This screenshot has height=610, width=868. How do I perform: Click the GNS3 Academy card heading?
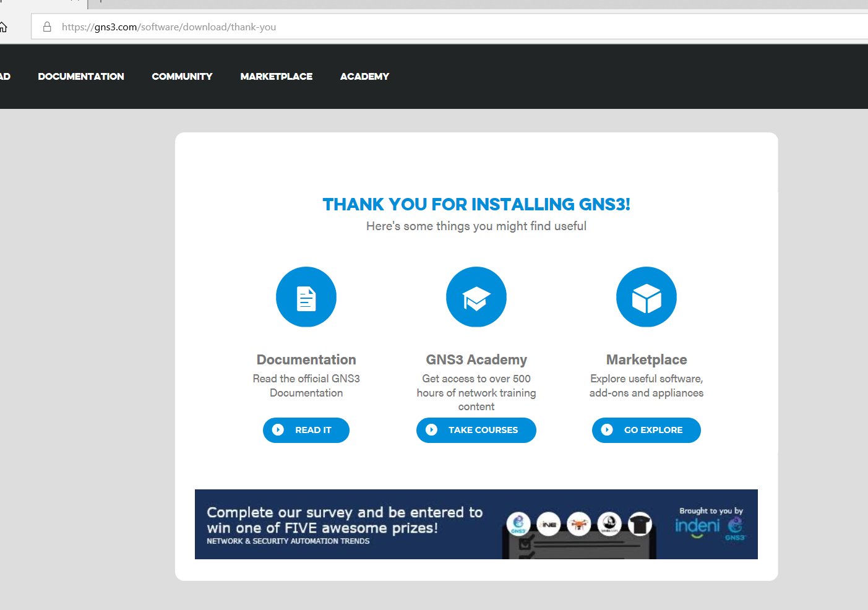coord(476,359)
